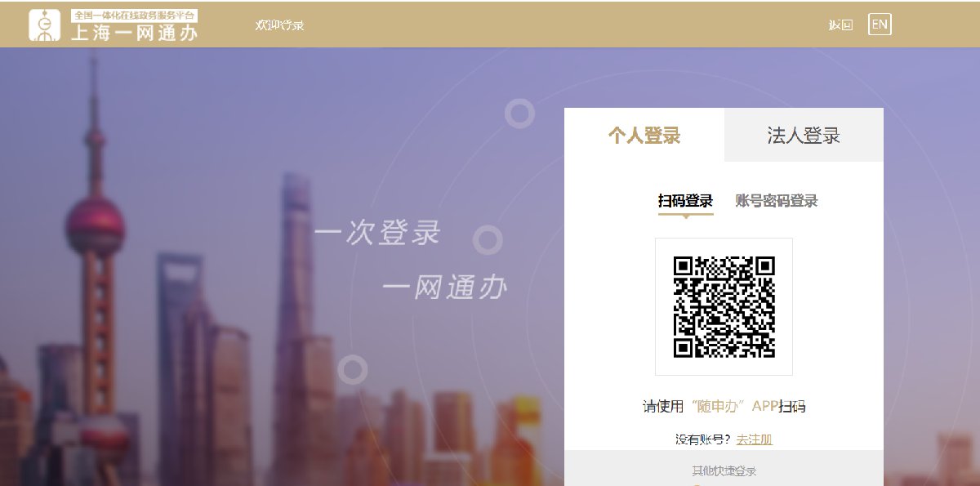Image resolution: width=980 pixels, height=486 pixels.
Task: Click the login QR code image
Action: (724, 307)
